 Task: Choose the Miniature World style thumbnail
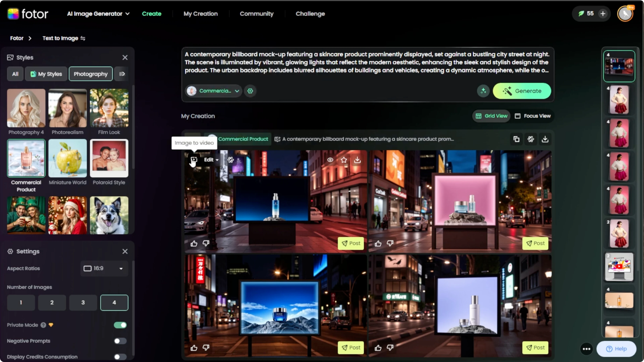pyautogui.click(x=68, y=158)
